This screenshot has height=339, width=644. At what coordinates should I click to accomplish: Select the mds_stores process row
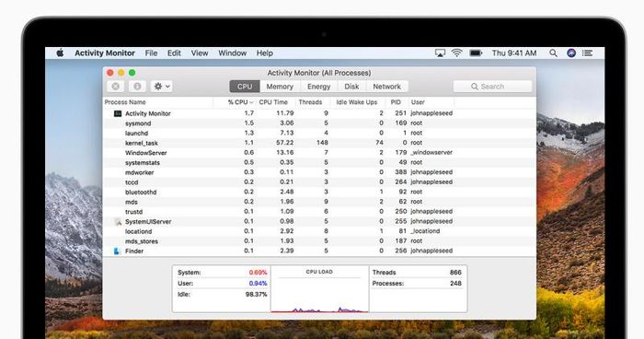point(319,241)
